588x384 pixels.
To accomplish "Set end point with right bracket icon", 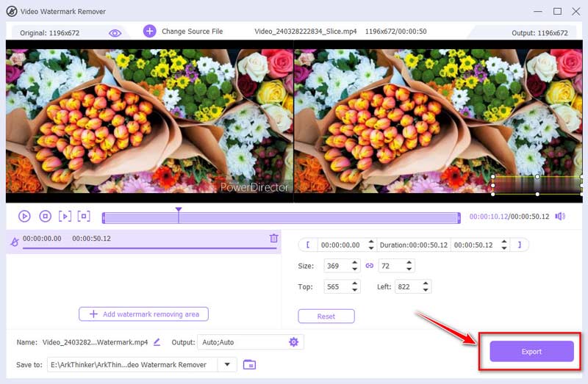I will coord(520,244).
